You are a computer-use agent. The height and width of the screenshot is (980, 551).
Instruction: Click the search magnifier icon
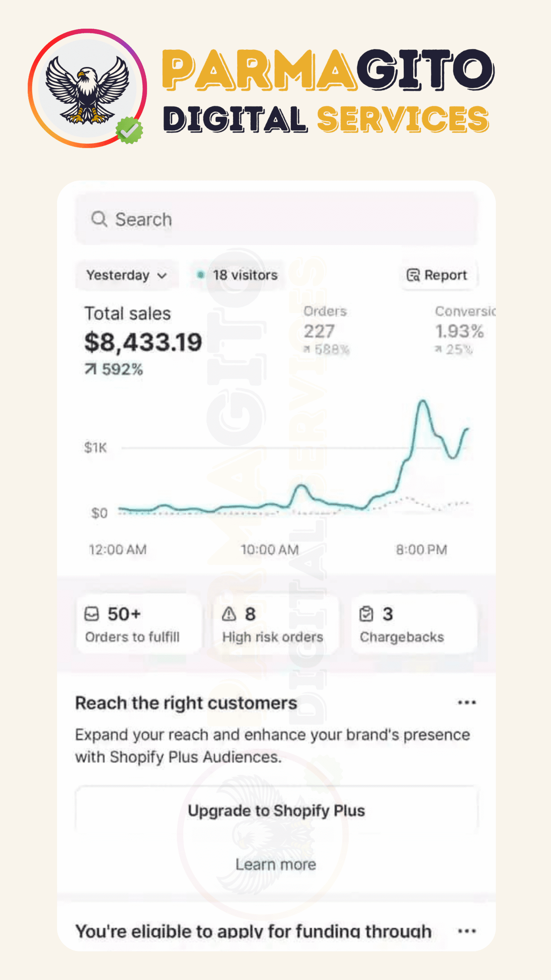[x=99, y=219]
